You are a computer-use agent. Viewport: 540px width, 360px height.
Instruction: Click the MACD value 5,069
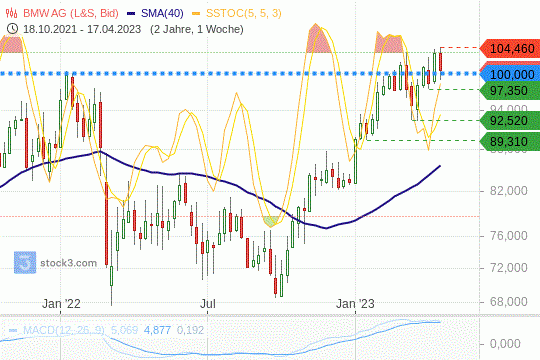click(x=124, y=330)
